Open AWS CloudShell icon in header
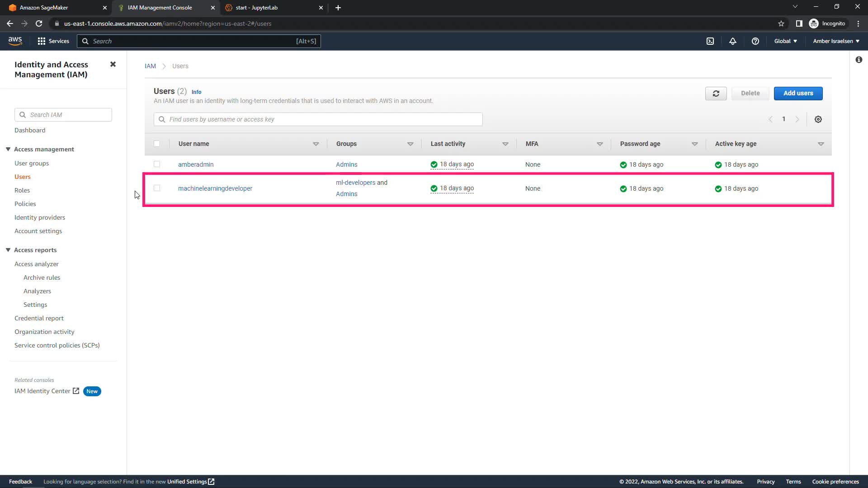This screenshot has width=868, height=488. tap(710, 41)
